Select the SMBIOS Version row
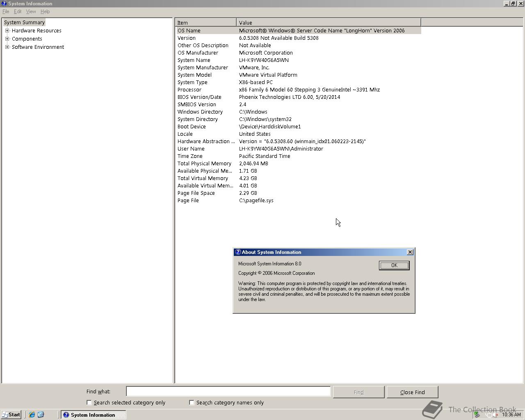The image size is (525, 420). pos(299,104)
